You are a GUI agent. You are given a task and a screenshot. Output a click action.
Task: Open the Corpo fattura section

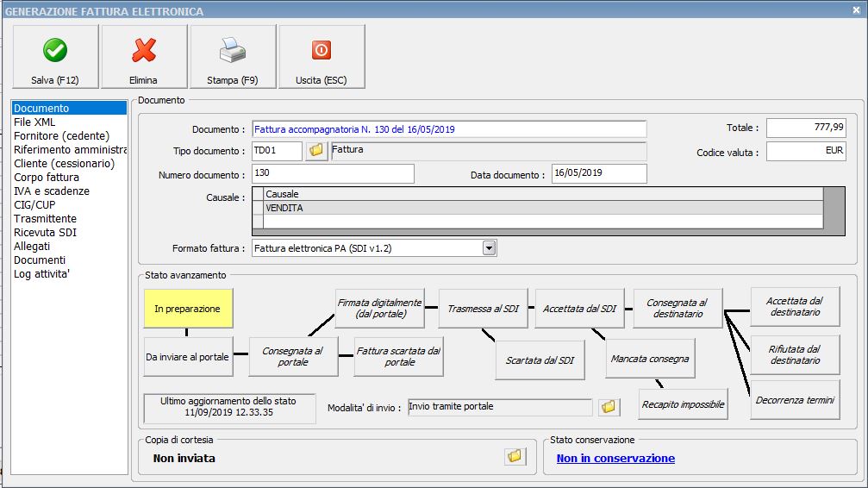point(69,178)
